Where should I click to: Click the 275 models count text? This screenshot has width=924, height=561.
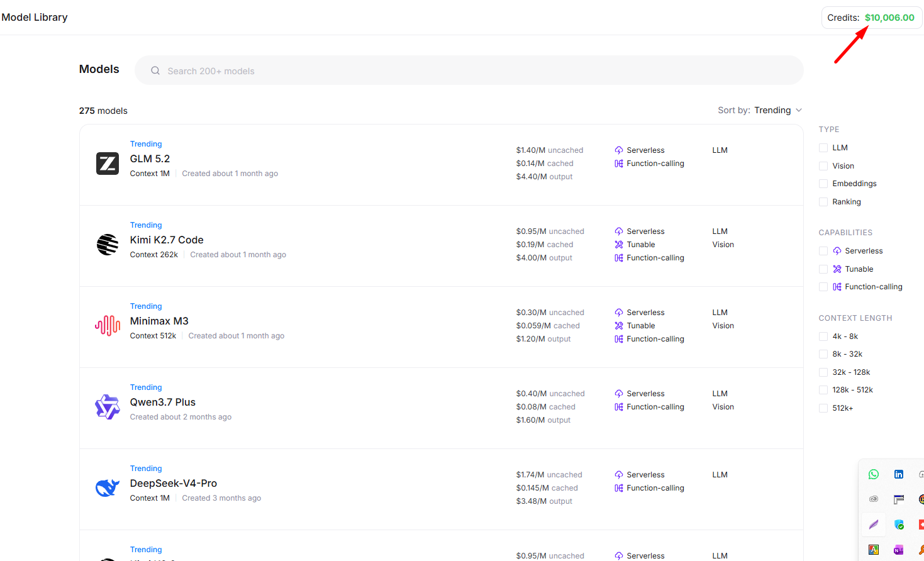click(103, 111)
